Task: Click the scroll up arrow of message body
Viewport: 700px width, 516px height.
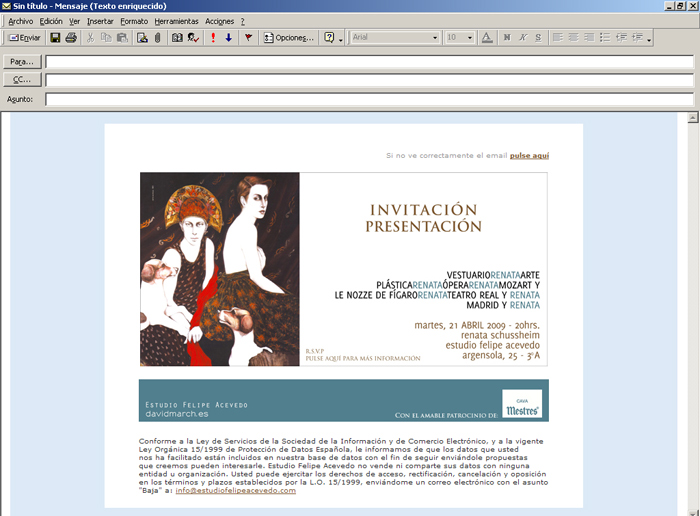Action: (x=693, y=118)
